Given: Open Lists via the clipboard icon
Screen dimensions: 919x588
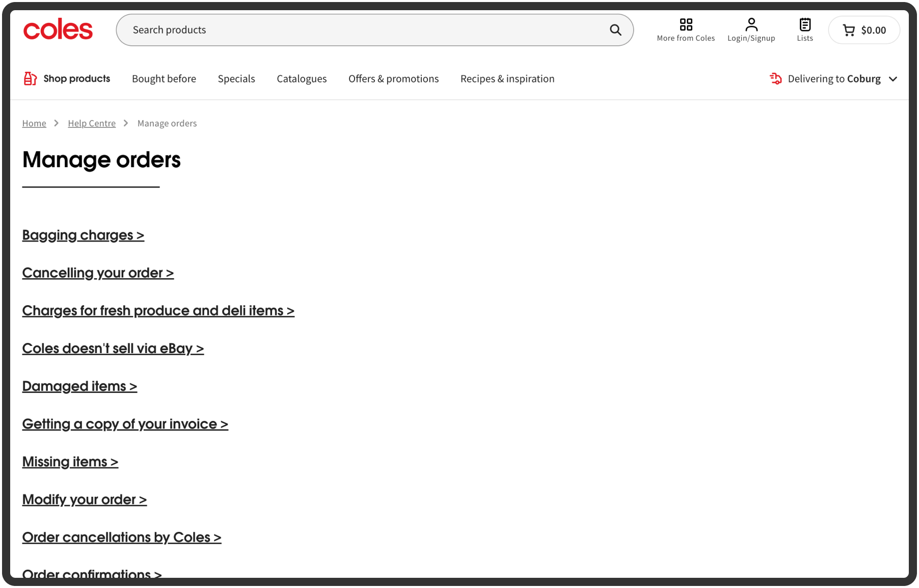Looking at the screenshot, I should [x=805, y=23].
